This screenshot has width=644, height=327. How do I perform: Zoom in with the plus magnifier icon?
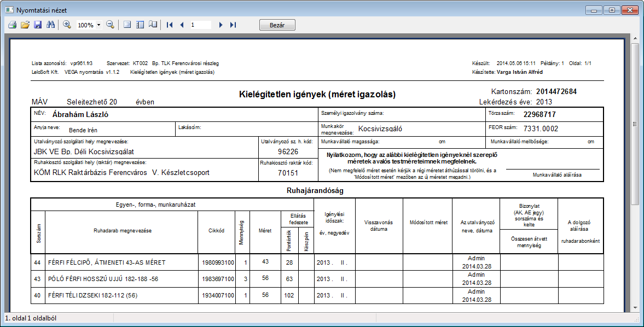click(x=67, y=25)
